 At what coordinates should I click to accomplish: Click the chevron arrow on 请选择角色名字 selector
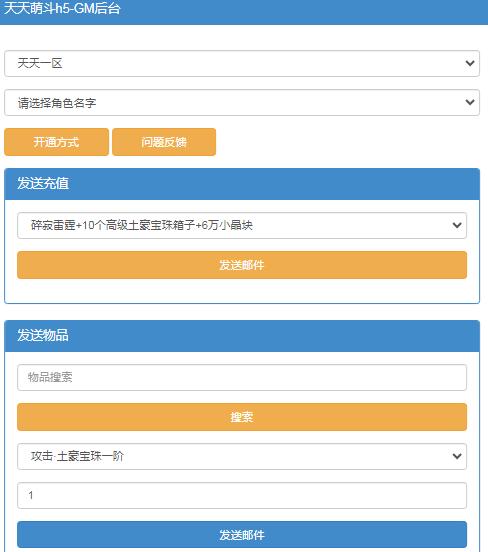click(x=470, y=102)
